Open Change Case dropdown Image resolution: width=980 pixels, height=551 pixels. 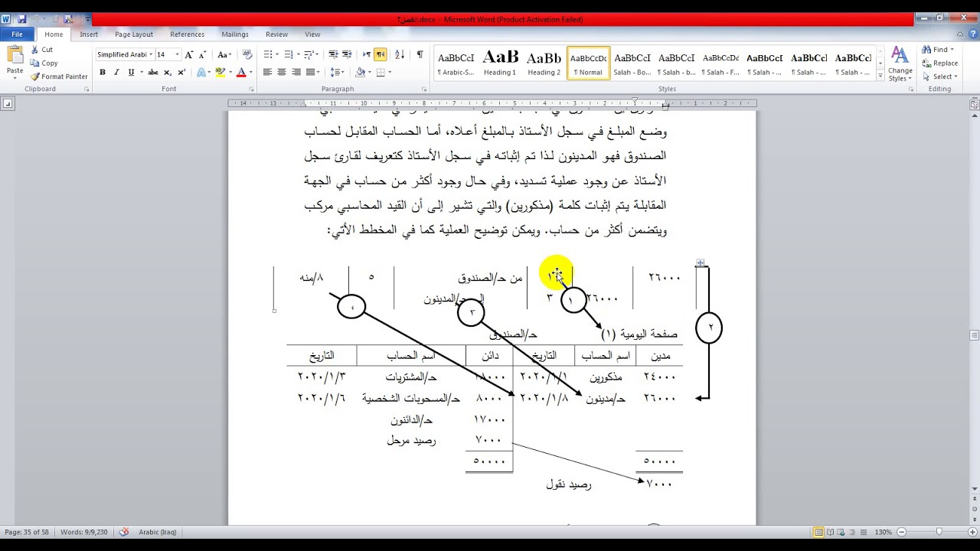pos(224,54)
